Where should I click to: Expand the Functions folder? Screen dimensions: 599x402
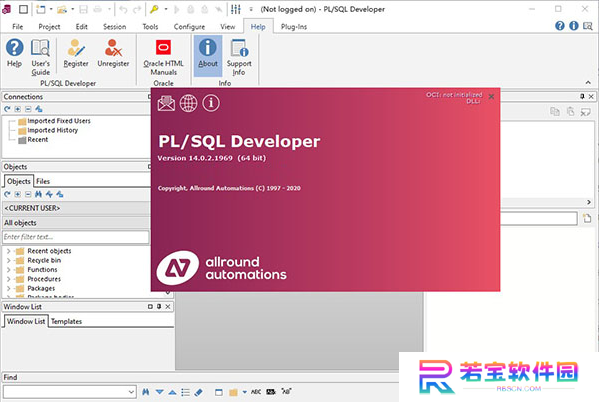pos(8,270)
